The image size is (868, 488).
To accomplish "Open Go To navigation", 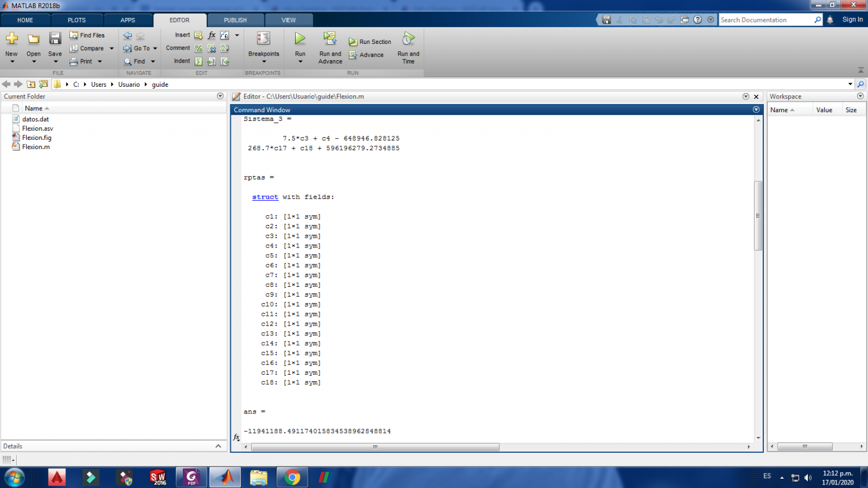I will (x=137, y=49).
